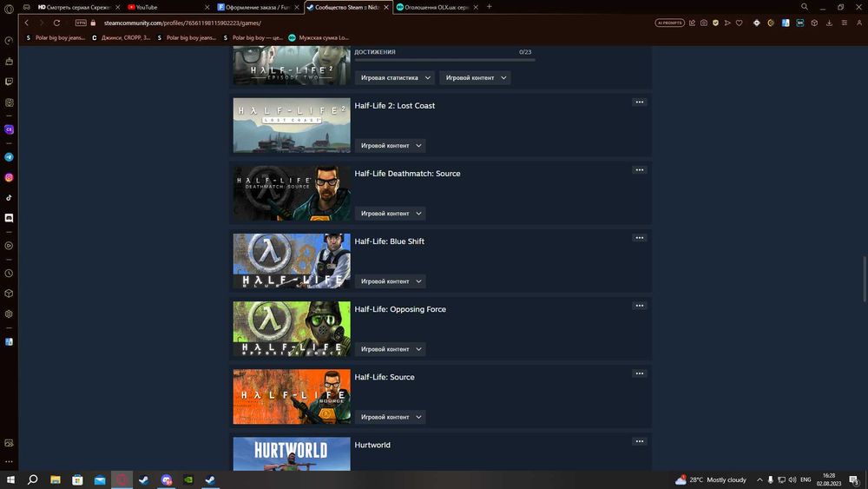Screen dimensions: 868x489
Task: Click the AI Prompts button
Action: (670, 23)
